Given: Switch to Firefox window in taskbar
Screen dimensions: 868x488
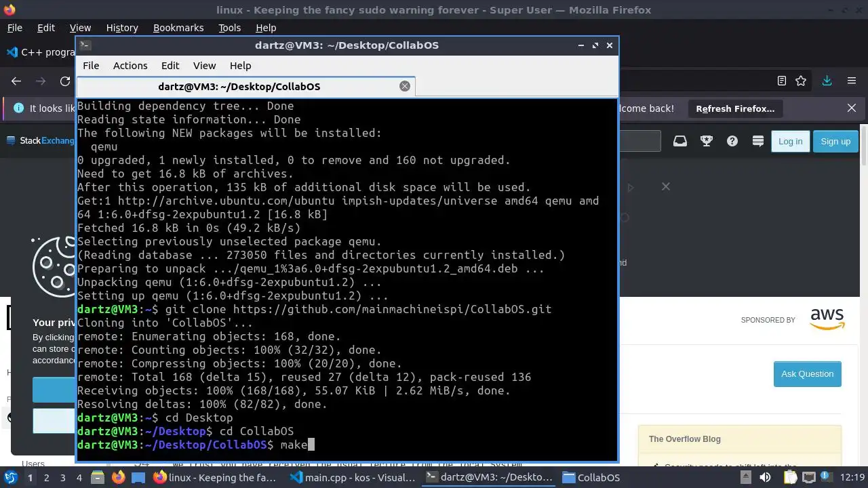Looking at the screenshot, I should pos(216,477).
